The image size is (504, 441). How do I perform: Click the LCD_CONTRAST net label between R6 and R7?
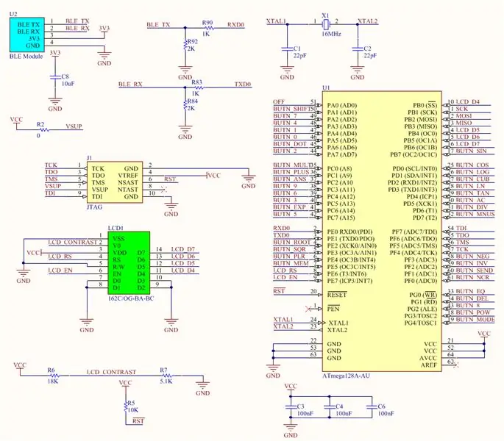click(x=112, y=372)
